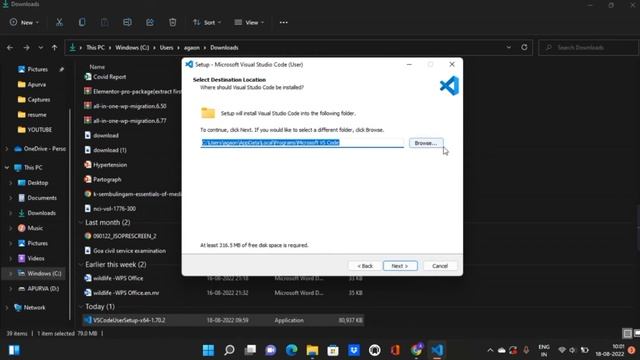Image resolution: width=640 pixels, height=360 pixels.
Task: Select APURVA (D:) drive in sidebar
Action: click(43, 289)
